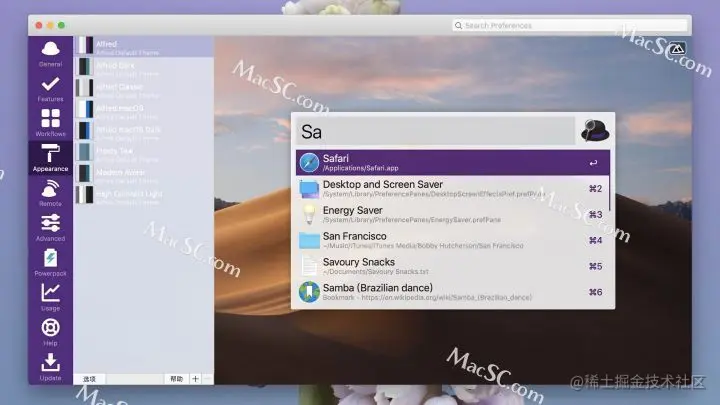
Task: Select the Appearance tab in sidebar
Action: (x=50, y=158)
